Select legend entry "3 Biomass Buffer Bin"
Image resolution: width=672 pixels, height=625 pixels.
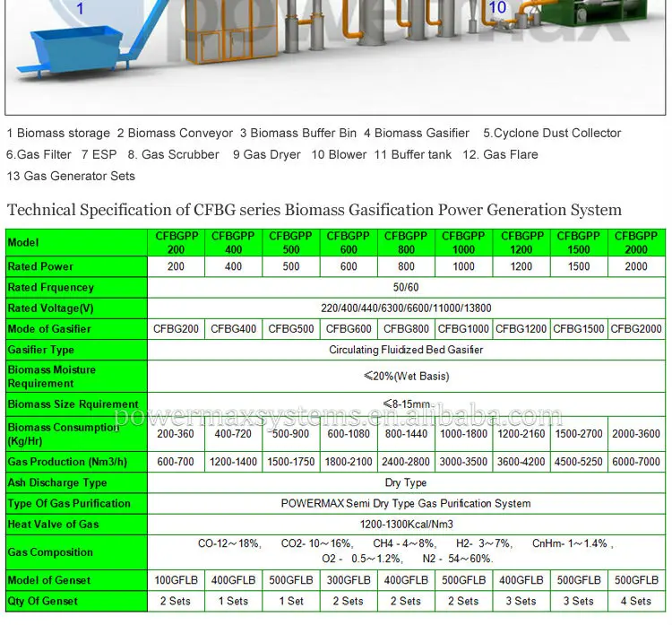297,133
